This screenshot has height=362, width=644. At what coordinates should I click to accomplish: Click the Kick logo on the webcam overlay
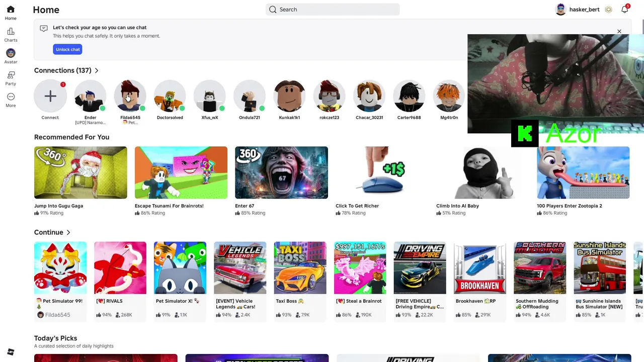click(525, 133)
